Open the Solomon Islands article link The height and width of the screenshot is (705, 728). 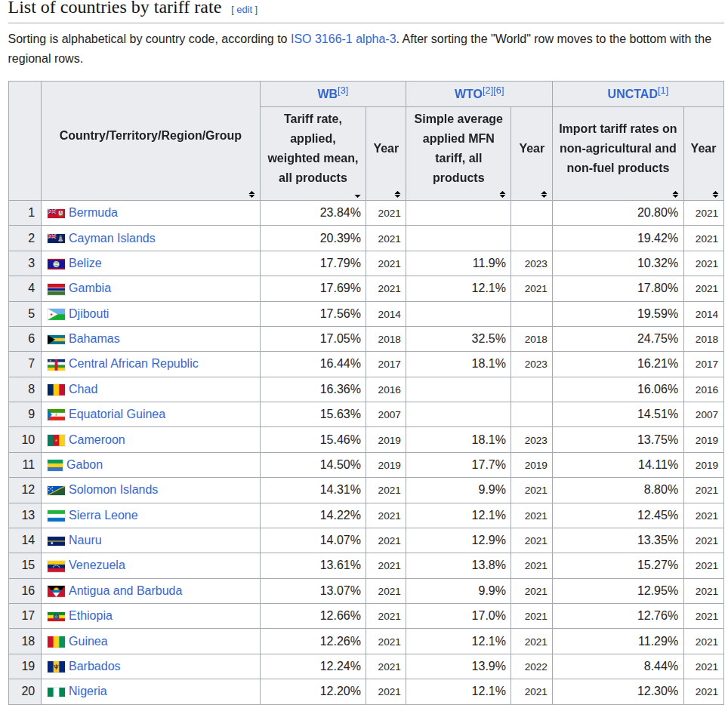click(113, 490)
